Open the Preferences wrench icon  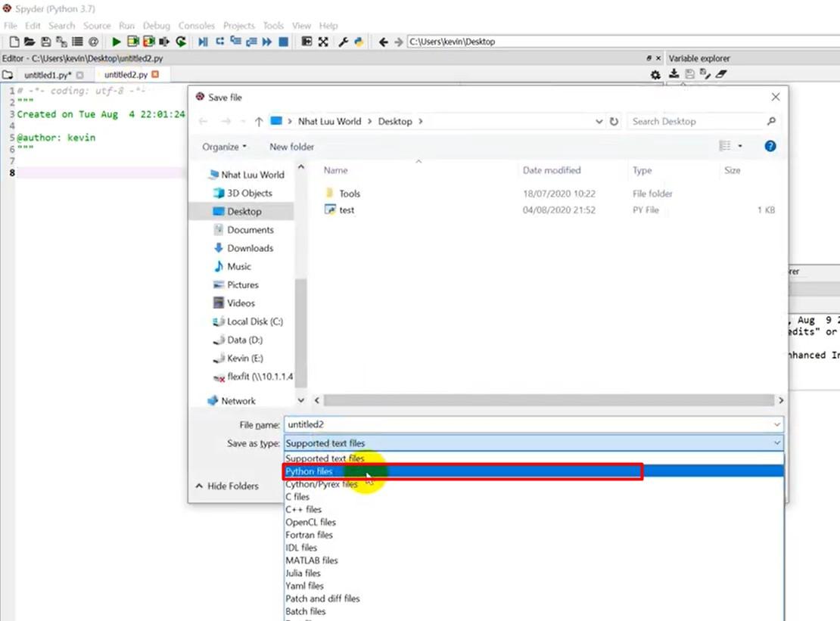coord(343,42)
